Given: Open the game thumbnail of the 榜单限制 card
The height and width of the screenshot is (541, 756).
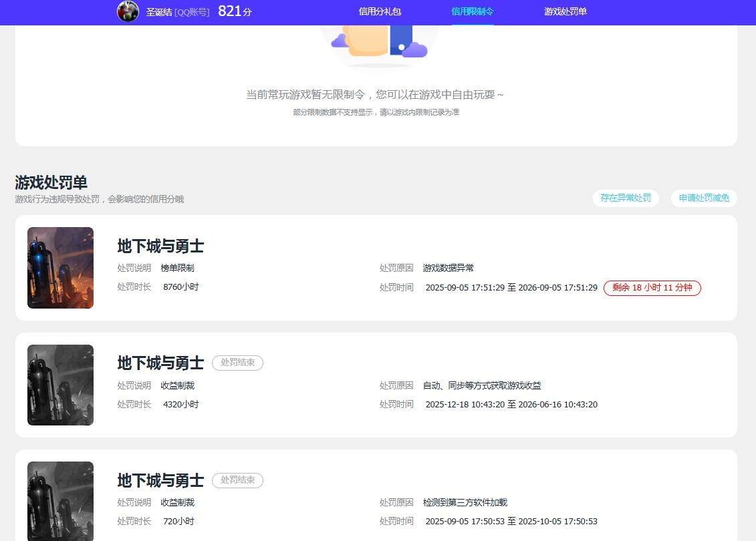Looking at the screenshot, I should click(x=60, y=268).
